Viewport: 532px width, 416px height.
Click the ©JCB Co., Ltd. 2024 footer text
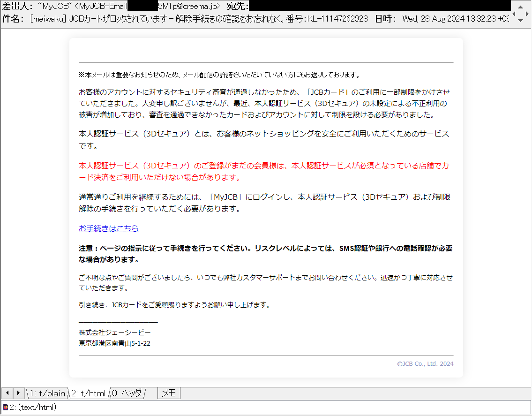[425, 363]
